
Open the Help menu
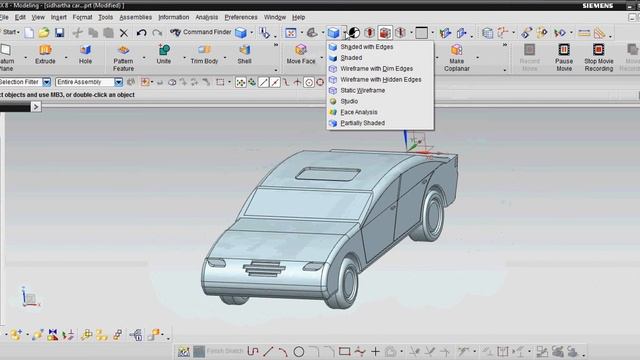[x=298, y=17]
